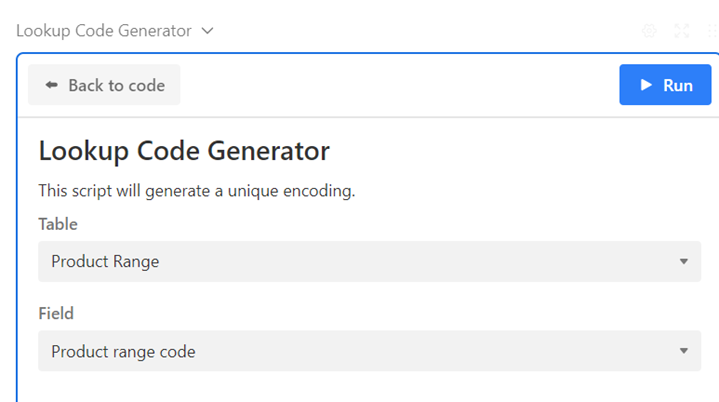Click the play icon on Run button
This screenshot has height=402, width=719.
646,85
